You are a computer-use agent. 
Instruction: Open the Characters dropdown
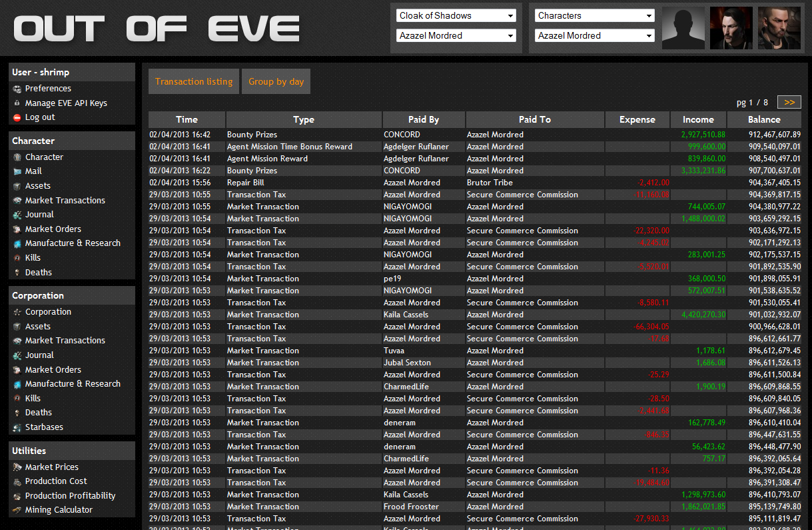point(595,15)
